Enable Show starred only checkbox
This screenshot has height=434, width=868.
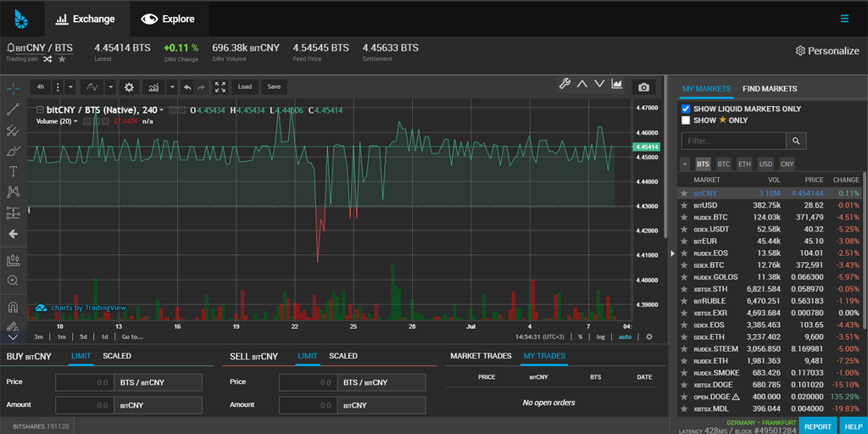(x=686, y=120)
